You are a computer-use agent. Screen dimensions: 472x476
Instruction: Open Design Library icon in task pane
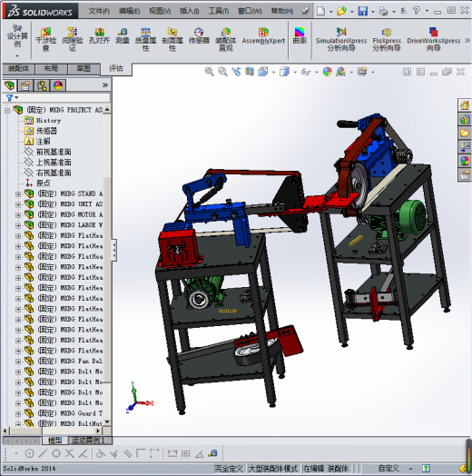point(465,119)
